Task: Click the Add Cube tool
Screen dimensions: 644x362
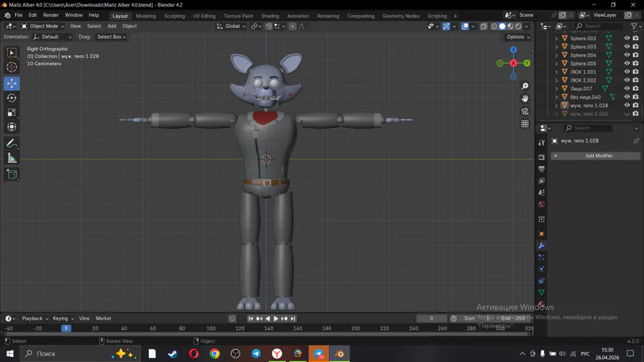Action: point(11,175)
